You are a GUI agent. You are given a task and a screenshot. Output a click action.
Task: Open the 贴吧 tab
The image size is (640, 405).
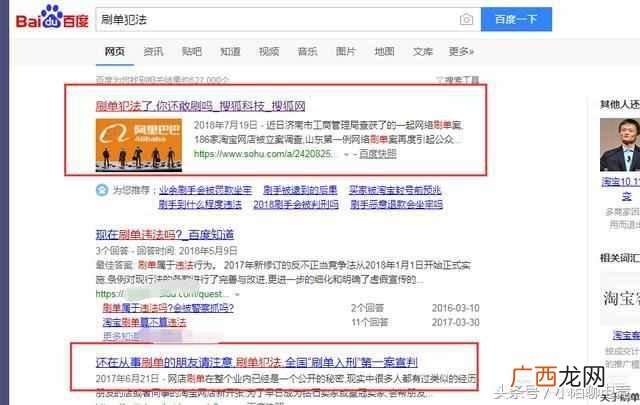coord(192,51)
